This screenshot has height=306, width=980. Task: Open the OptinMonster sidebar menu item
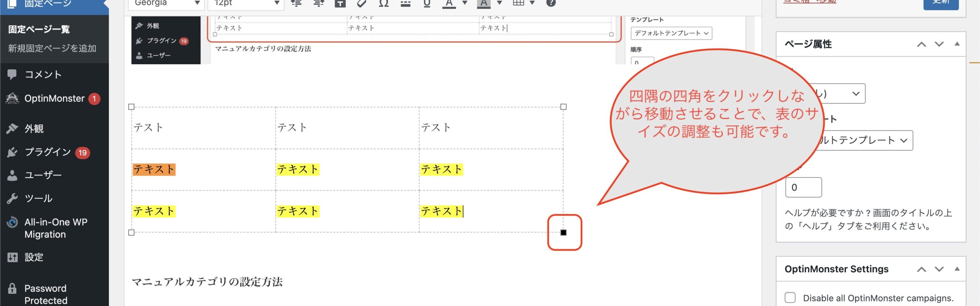(54, 99)
